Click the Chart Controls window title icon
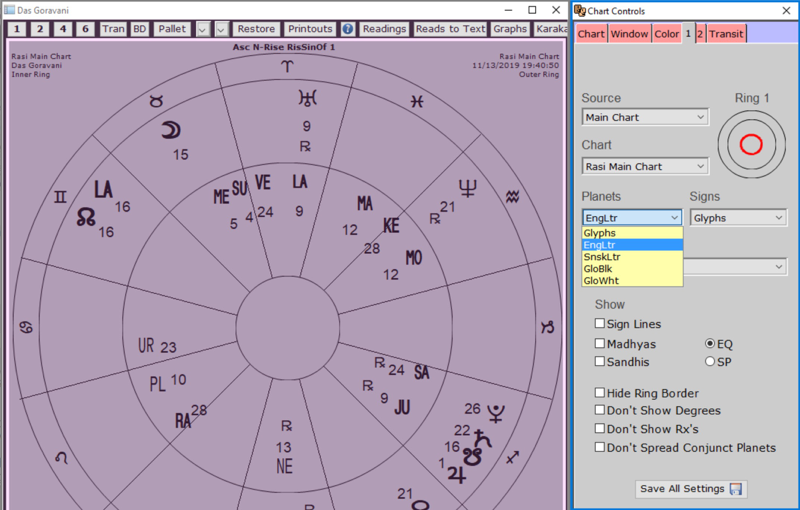800x510 pixels. (580, 10)
